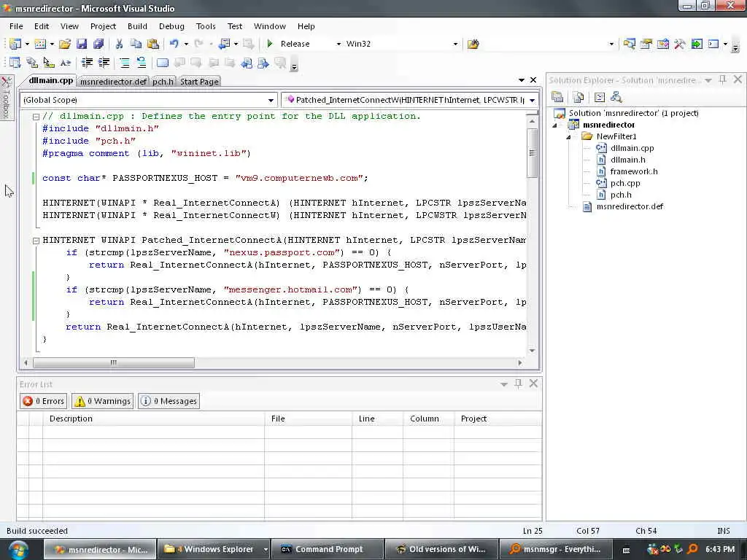This screenshot has height=560, width=747.
Task: Click the Display Object Member List icon
Action: click(x=15, y=63)
